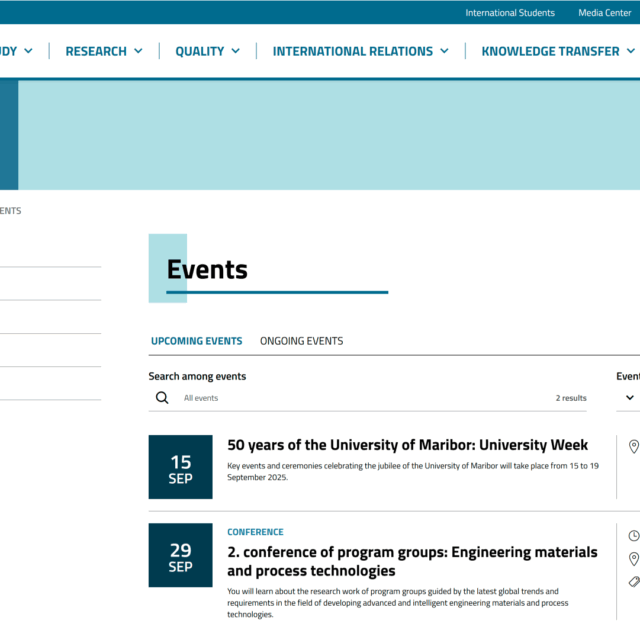Click the tag icon on conference event
This screenshot has height=640, width=640.
(x=633, y=582)
